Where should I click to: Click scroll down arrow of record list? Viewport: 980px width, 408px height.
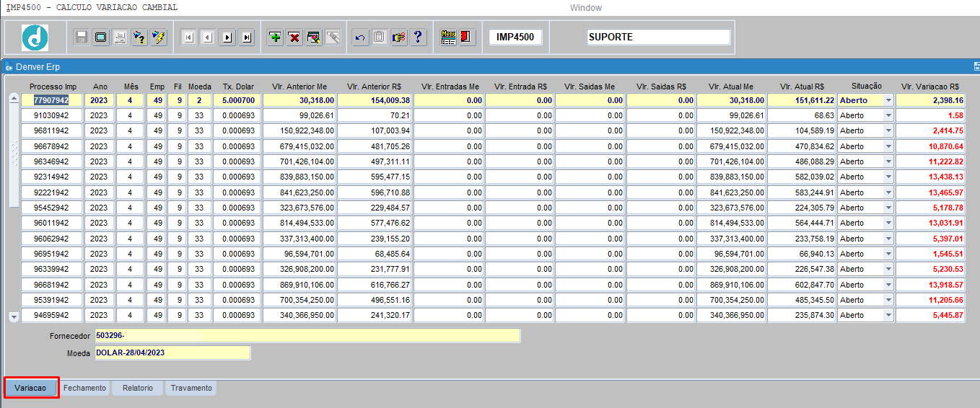(14, 316)
